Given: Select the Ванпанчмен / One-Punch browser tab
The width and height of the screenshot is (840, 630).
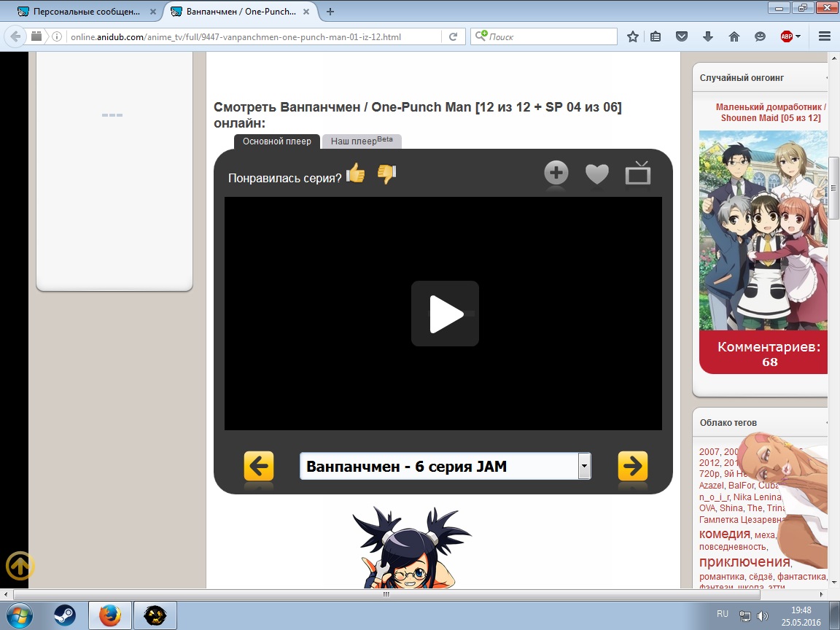Looking at the screenshot, I should pyautogui.click(x=241, y=11).
